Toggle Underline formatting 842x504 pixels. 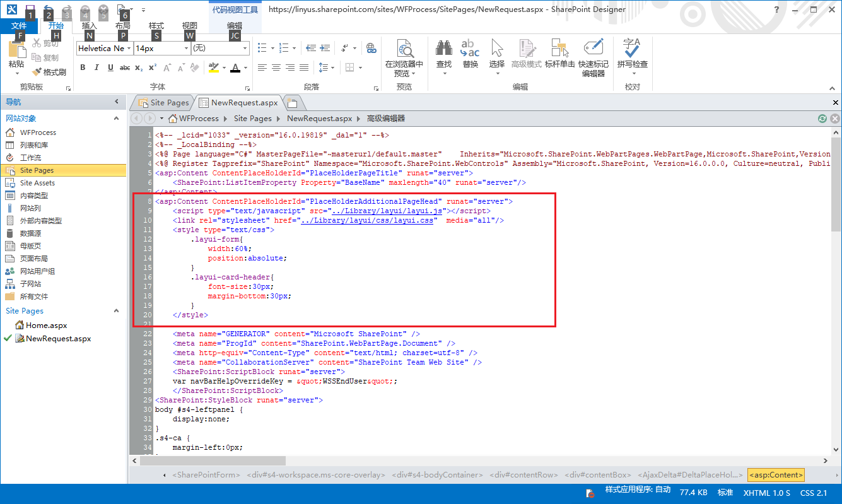click(110, 67)
